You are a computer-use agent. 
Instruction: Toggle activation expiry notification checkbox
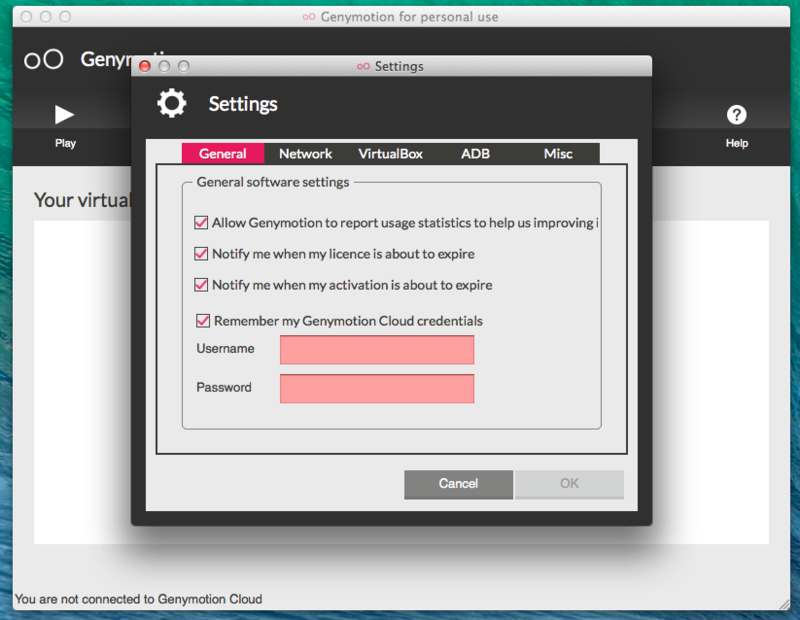(x=201, y=285)
